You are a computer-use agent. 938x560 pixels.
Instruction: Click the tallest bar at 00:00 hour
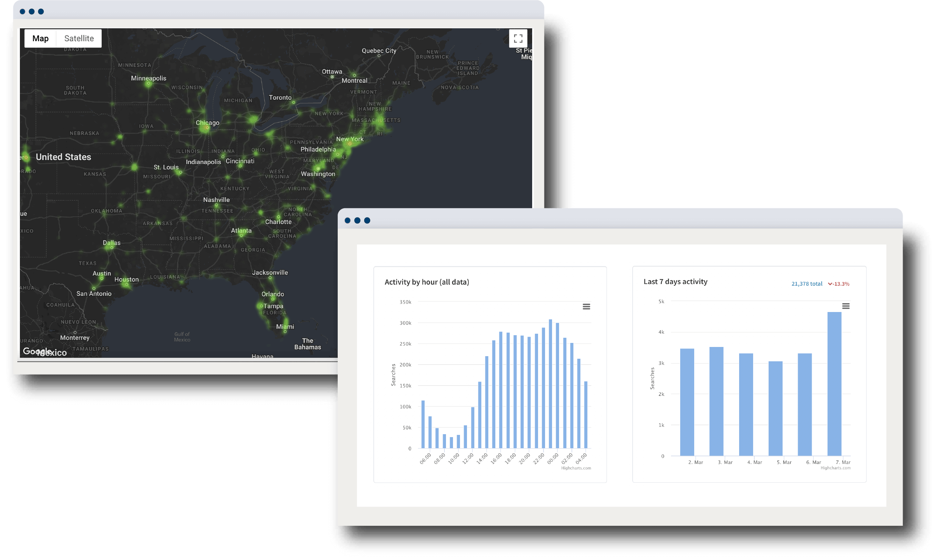click(550, 384)
